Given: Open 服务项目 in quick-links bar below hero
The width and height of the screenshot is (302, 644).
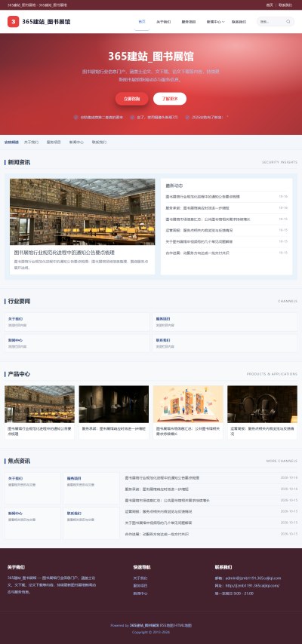Looking at the screenshot, I should [x=54, y=142].
